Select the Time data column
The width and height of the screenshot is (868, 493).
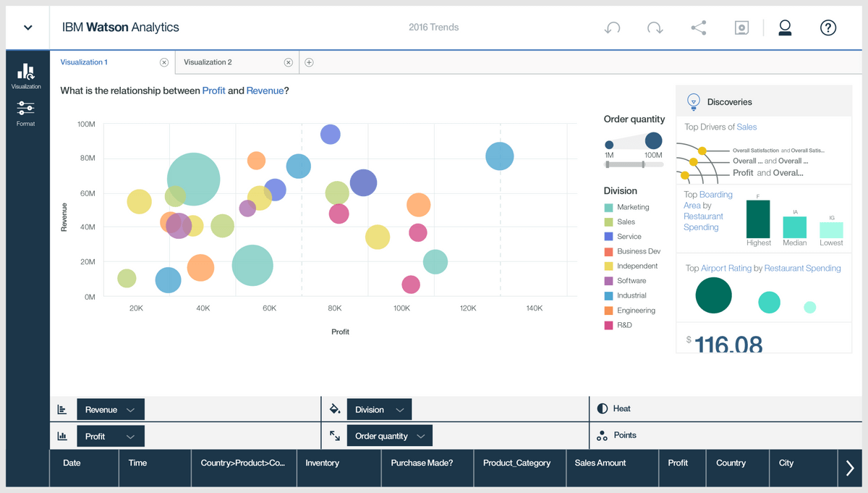155,468
